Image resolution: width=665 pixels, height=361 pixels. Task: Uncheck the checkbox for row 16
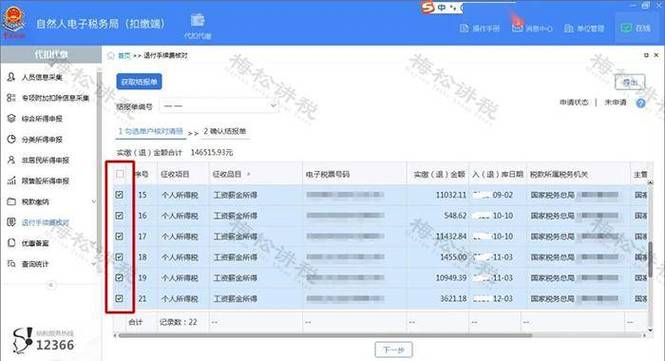click(x=120, y=215)
